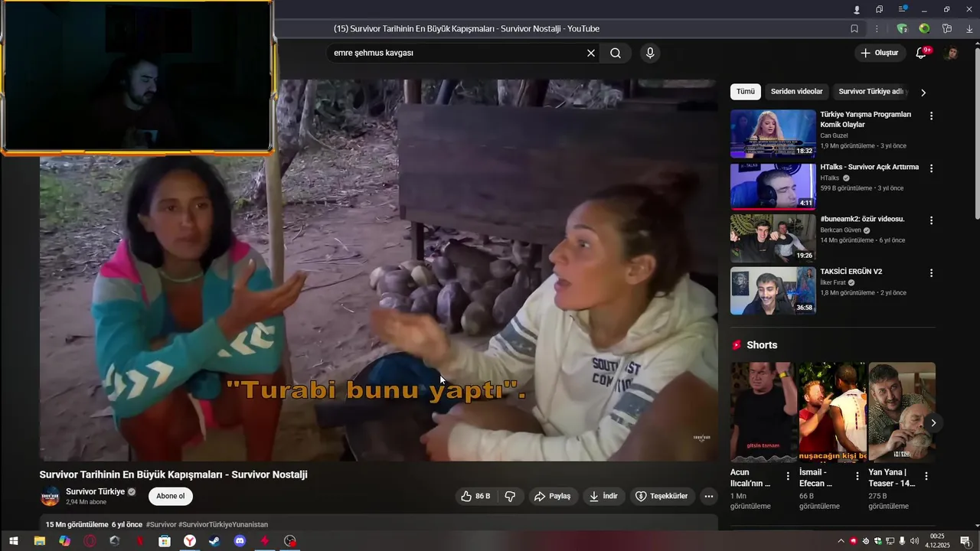Open Survivor Türkiye channel avatar

tap(51, 496)
